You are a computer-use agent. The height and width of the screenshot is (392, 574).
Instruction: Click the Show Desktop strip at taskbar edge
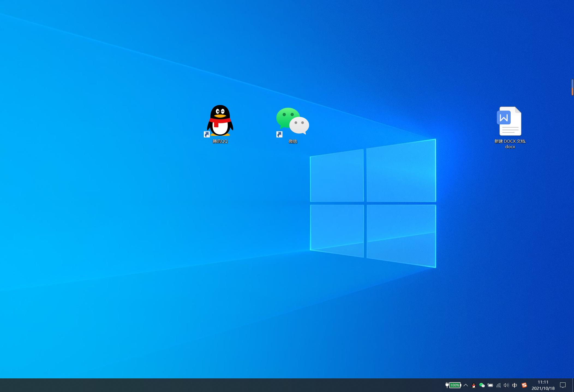[x=573, y=385]
